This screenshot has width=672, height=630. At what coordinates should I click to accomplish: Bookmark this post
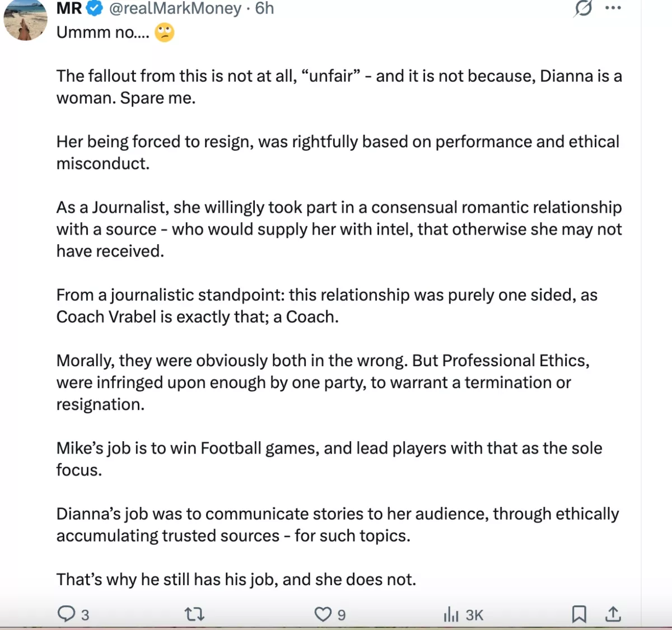click(x=579, y=614)
